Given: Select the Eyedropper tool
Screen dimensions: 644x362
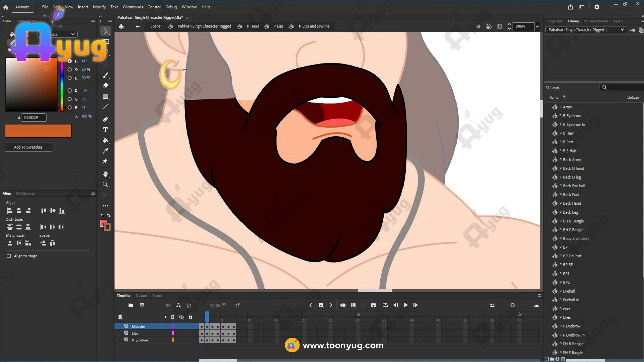Looking at the screenshot, I should (x=105, y=151).
